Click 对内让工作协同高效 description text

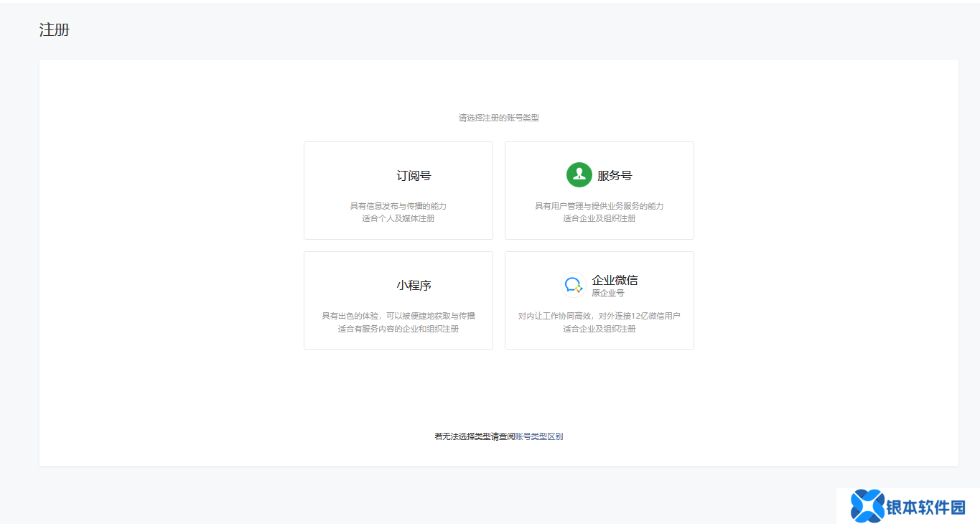pos(599,316)
